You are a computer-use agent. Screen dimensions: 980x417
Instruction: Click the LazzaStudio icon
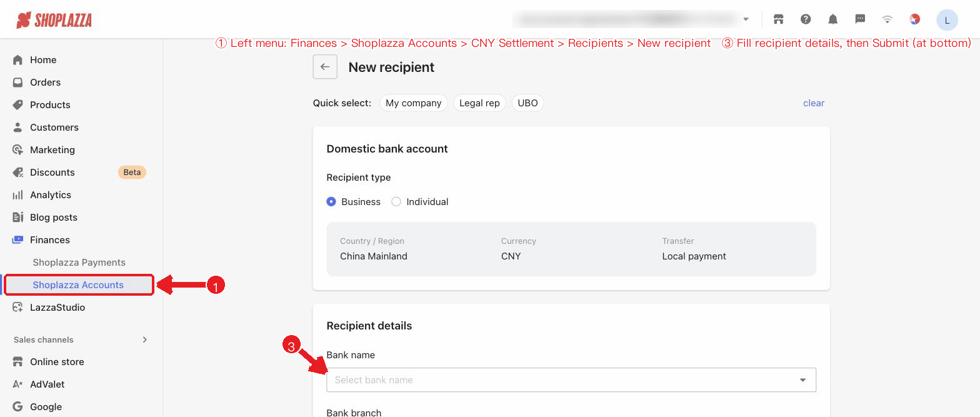click(x=17, y=308)
